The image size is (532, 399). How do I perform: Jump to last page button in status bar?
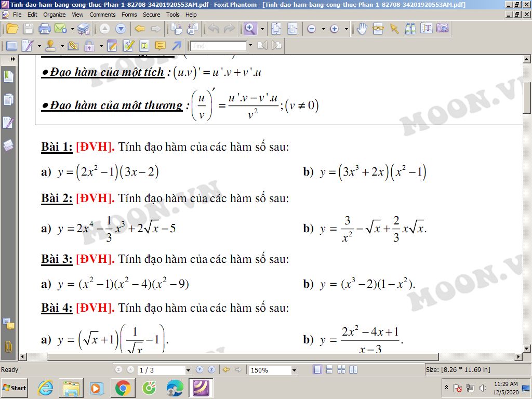211,370
